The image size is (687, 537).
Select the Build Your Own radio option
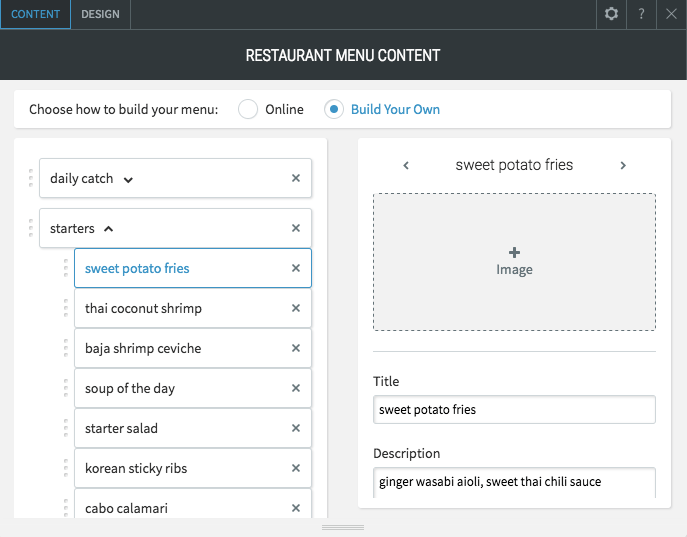pyautogui.click(x=334, y=109)
